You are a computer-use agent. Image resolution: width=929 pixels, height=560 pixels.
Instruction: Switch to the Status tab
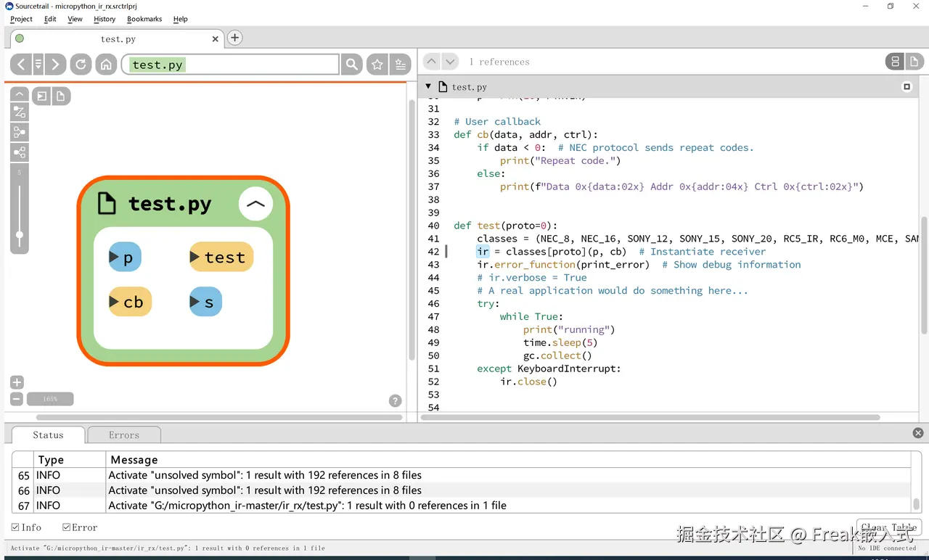(x=48, y=435)
